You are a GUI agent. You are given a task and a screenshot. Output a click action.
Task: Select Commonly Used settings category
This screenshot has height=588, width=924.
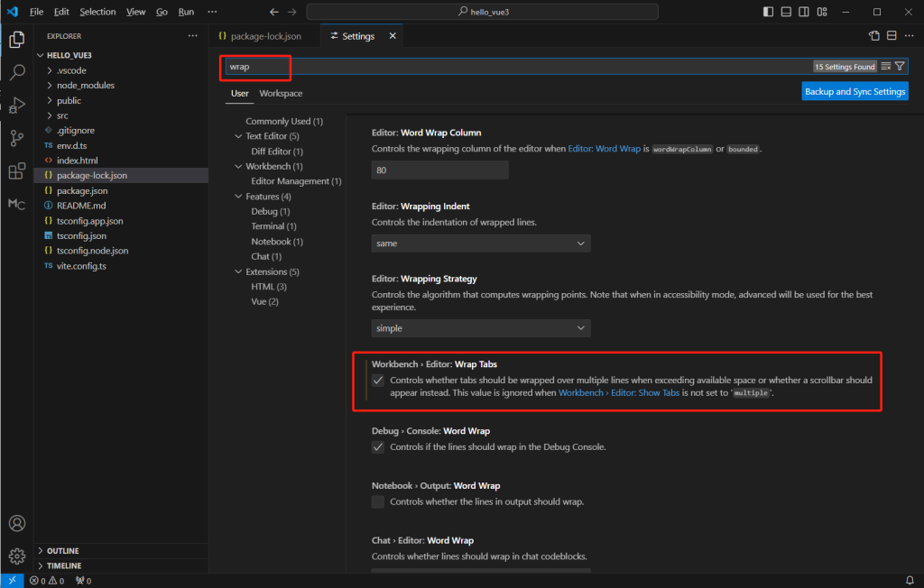pyautogui.click(x=284, y=122)
